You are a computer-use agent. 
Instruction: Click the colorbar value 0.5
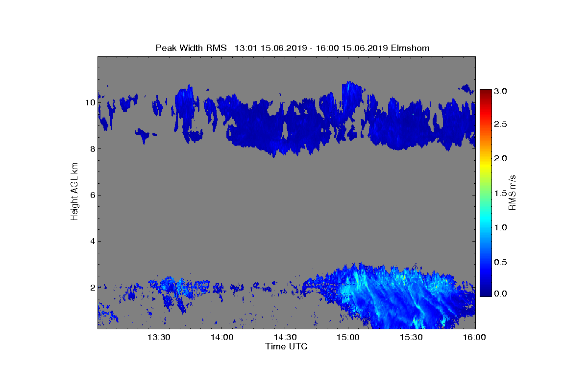(x=501, y=262)
